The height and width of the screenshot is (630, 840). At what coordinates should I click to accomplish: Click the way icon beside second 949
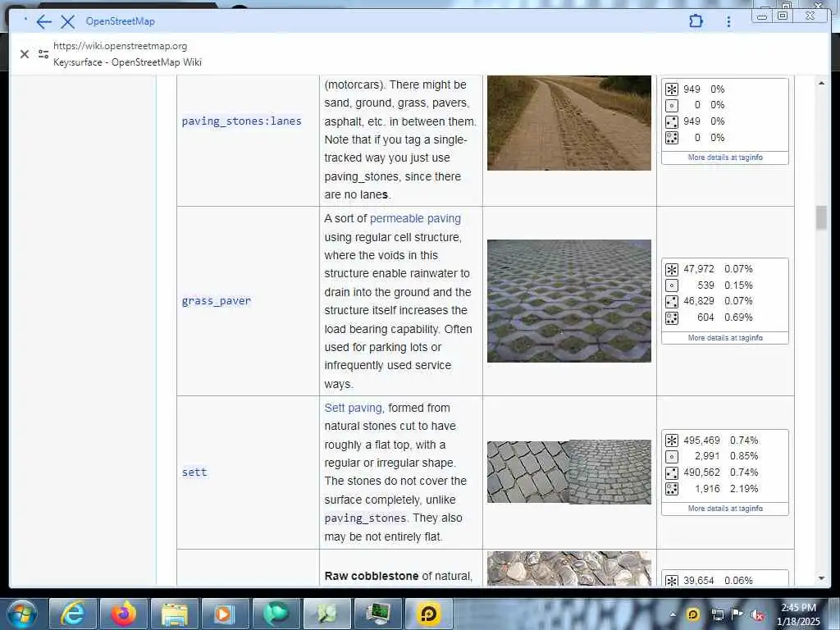[671, 121]
